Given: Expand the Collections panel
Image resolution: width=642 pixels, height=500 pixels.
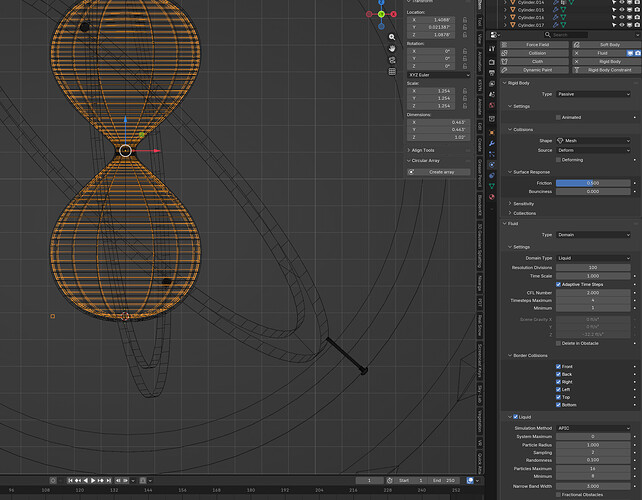Looking at the screenshot, I should point(522,213).
